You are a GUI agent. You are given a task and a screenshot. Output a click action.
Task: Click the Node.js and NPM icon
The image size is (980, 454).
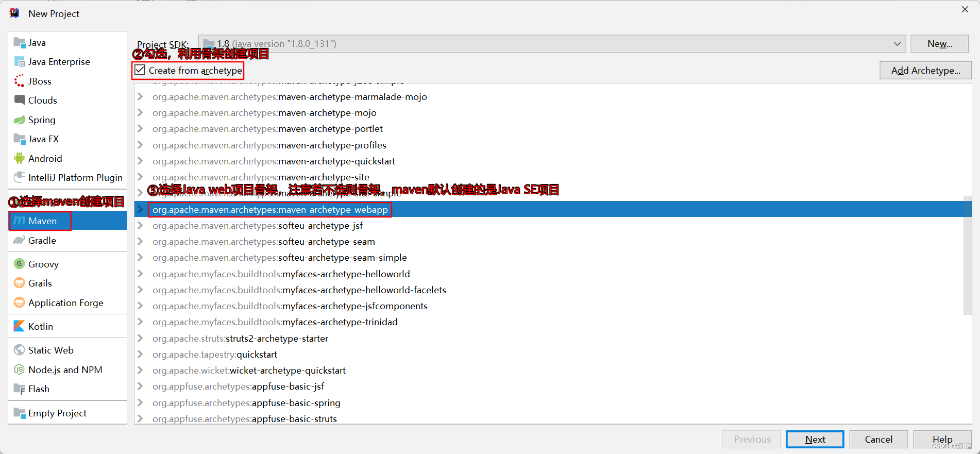click(x=20, y=369)
